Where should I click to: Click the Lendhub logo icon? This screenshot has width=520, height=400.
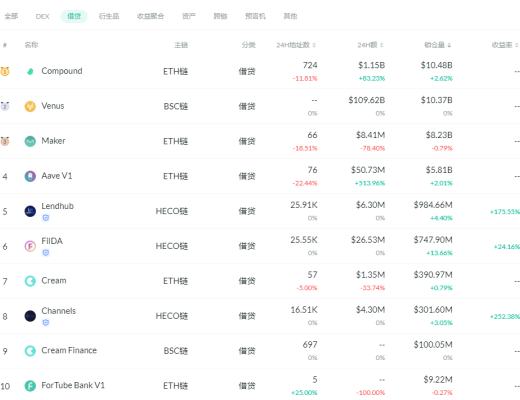tap(30, 211)
